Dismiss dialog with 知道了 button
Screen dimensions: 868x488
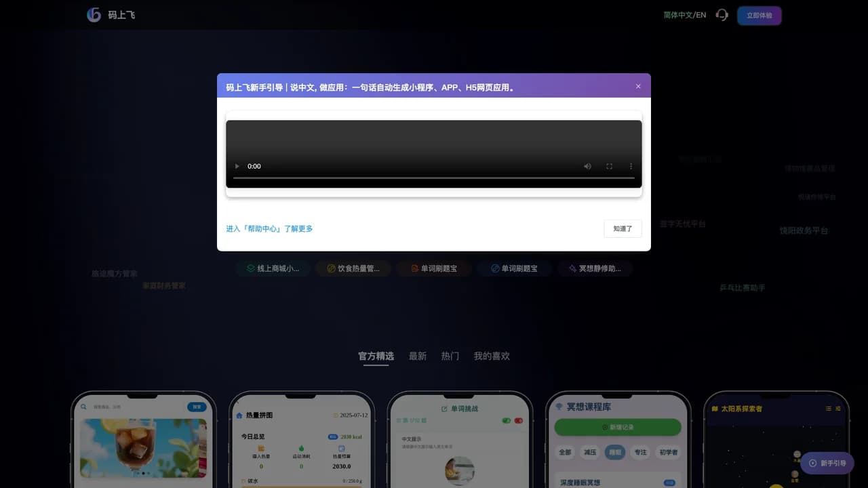[623, 229]
